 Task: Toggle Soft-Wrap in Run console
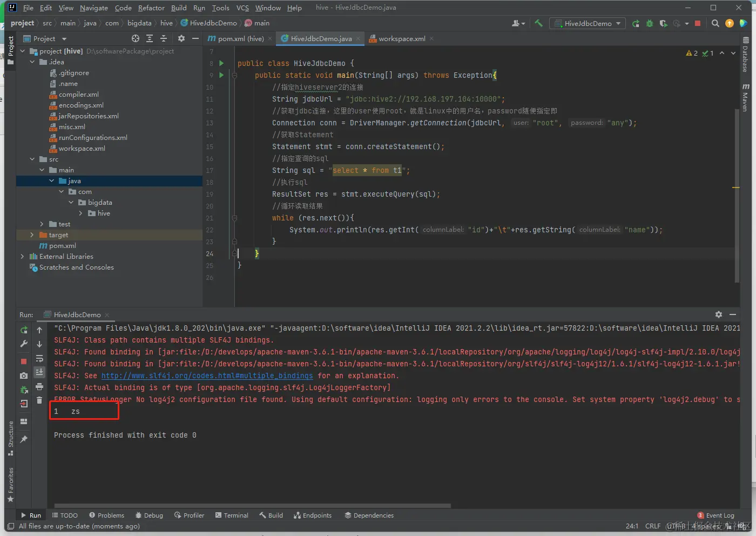tap(39, 358)
